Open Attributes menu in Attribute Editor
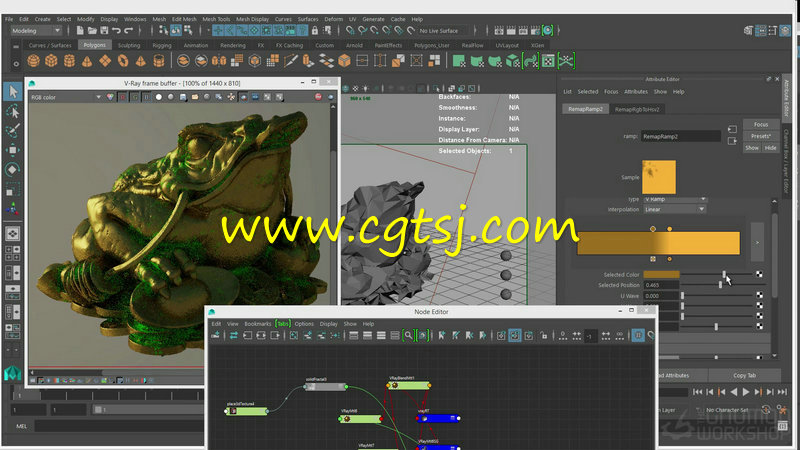Viewport: 800px width, 450px height. (636, 92)
